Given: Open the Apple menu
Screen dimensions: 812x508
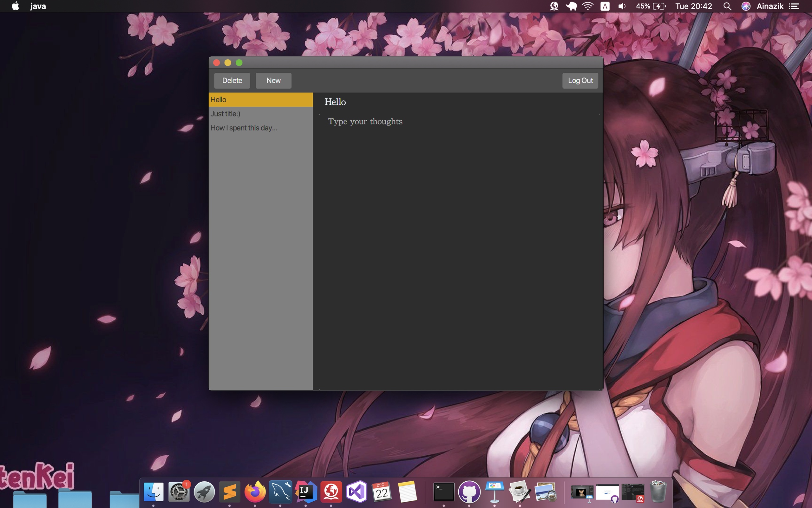Looking at the screenshot, I should (x=15, y=6).
